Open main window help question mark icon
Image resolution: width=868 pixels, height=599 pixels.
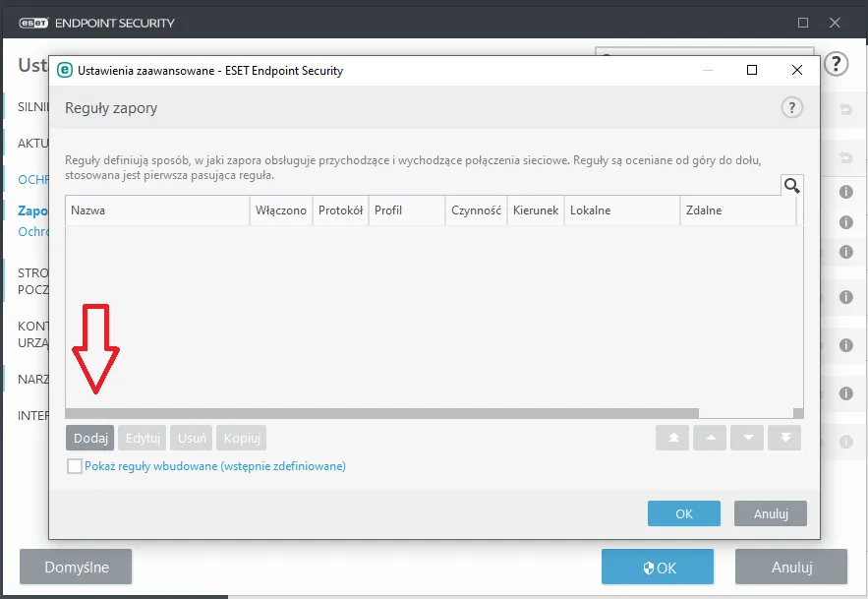[x=836, y=64]
